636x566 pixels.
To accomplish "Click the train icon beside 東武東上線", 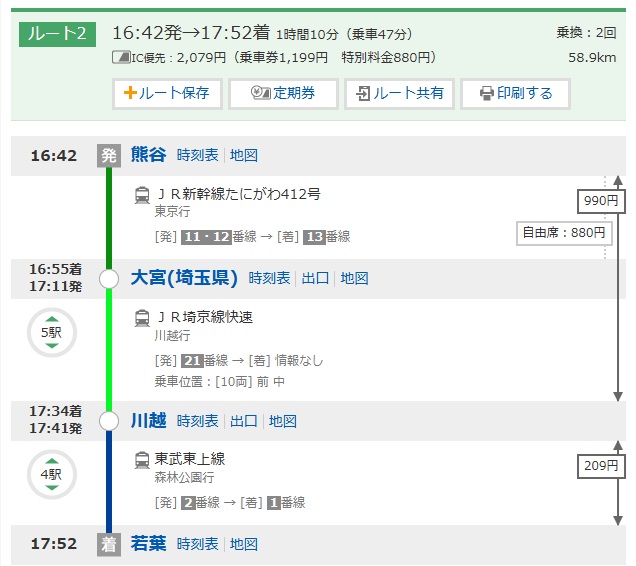I will click(x=142, y=460).
